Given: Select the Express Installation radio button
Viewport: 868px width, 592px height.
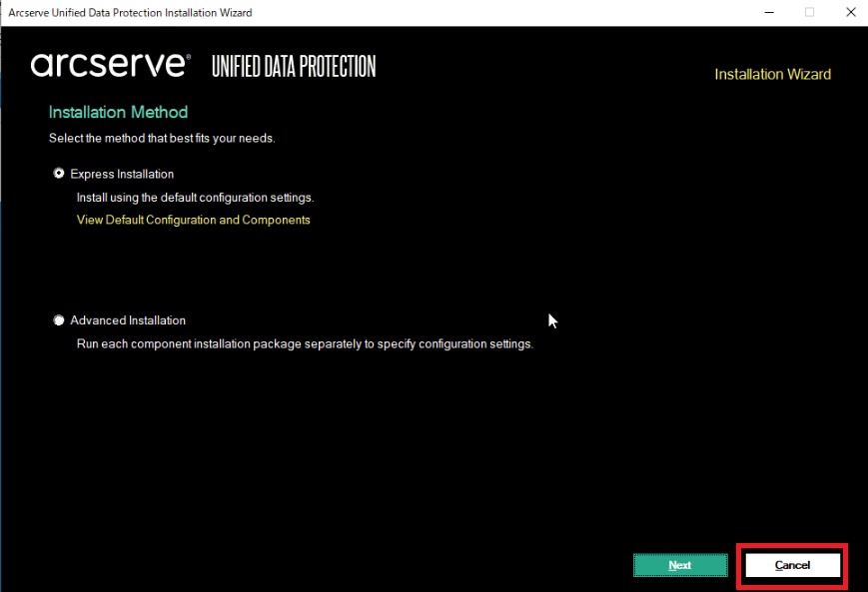Looking at the screenshot, I should coord(59,174).
